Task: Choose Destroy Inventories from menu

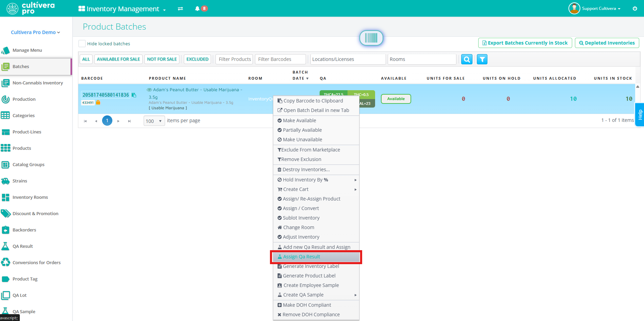Action: (316, 170)
